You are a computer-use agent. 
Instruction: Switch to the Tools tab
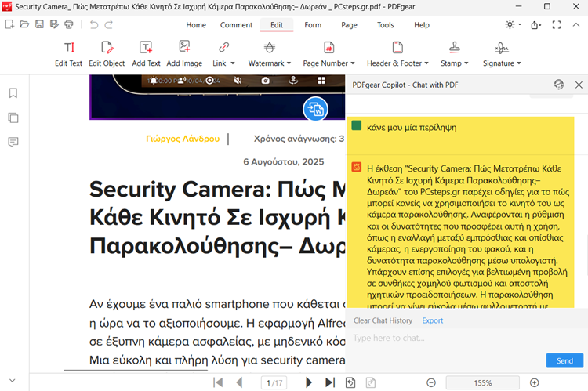(x=386, y=25)
